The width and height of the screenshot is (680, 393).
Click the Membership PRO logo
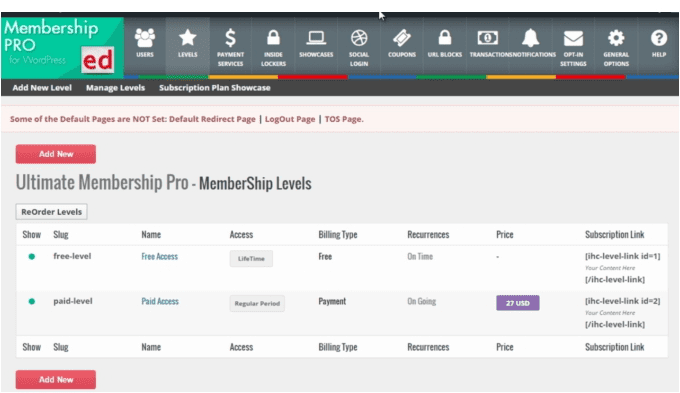(x=62, y=47)
